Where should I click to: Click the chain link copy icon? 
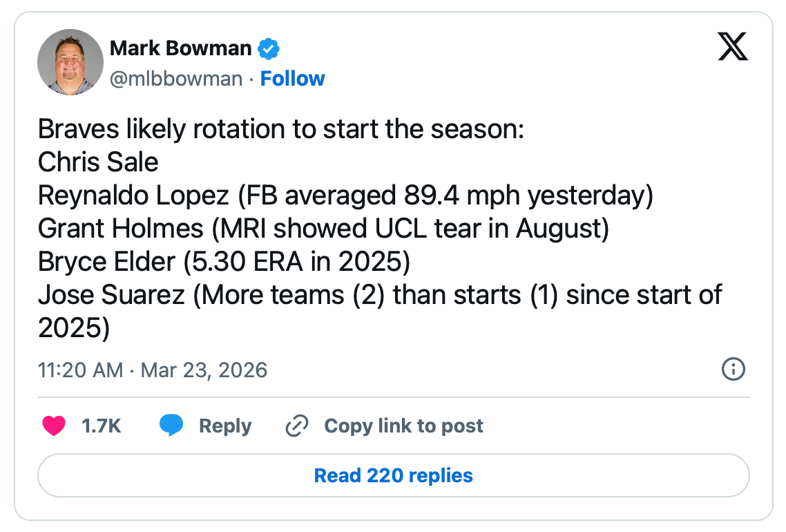tap(296, 426)
